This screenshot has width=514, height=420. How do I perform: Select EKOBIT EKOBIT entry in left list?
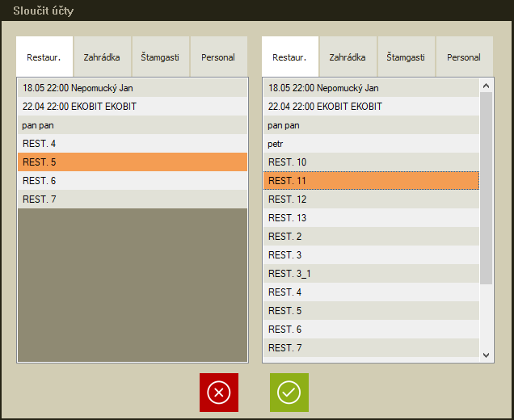pyautogui.click(x=132, y=107)
